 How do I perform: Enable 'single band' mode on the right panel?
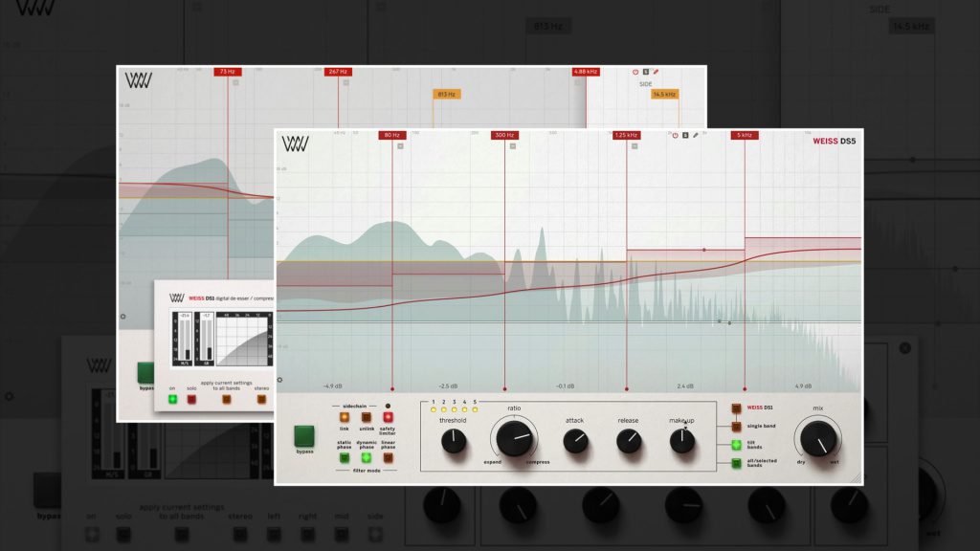click(x=736, y=427)
